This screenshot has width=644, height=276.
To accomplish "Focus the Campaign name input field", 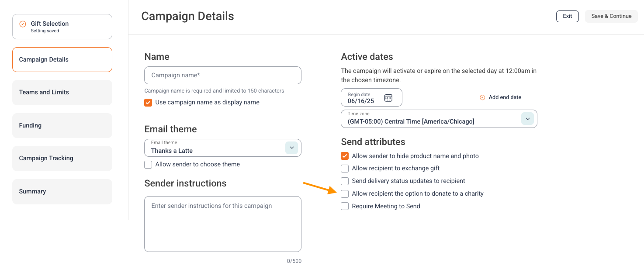I will pos(223,75).
